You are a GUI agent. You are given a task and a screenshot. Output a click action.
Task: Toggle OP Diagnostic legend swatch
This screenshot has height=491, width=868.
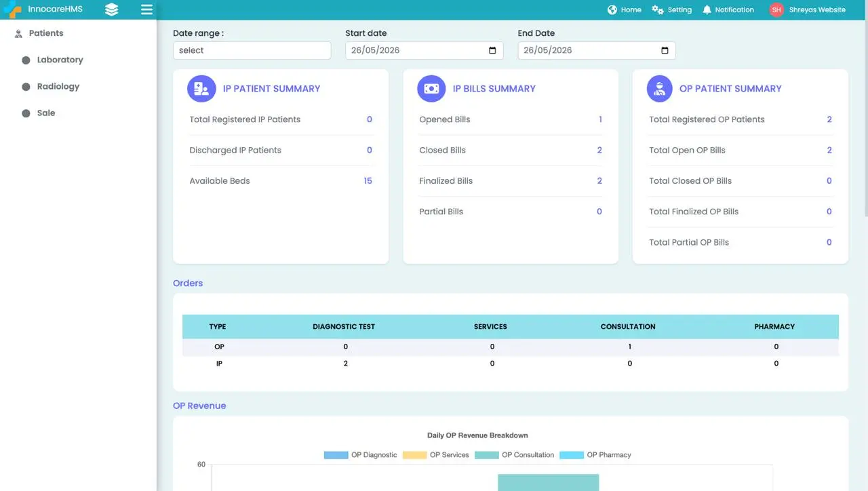click(x=336, y=455)
